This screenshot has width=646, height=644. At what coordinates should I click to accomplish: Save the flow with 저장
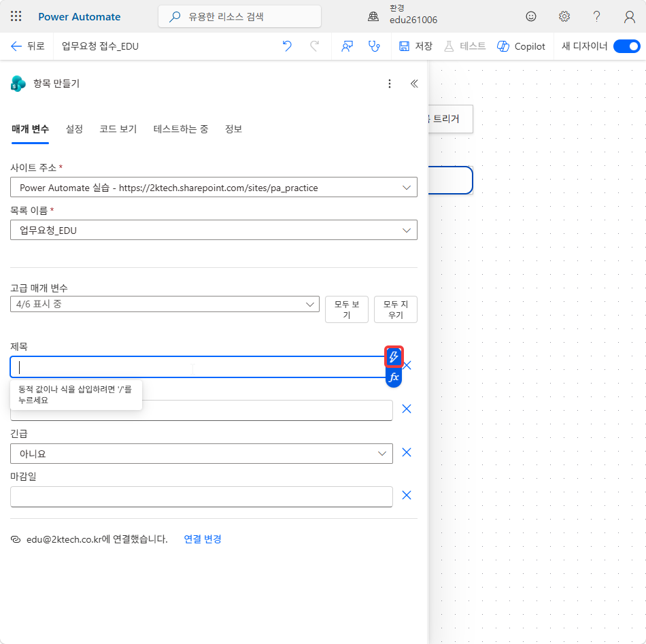click(415, 46)
